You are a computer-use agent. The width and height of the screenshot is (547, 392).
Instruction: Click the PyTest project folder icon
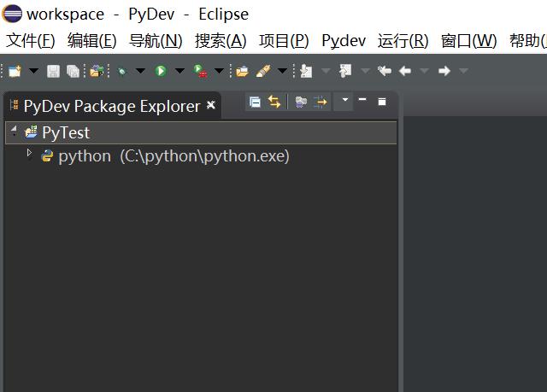[x=31, y=132]
